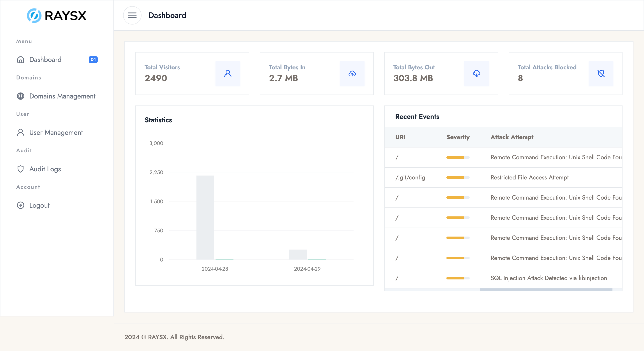Screen dimensions: 644x351
Task: Click the Total Visitors value 2490
Action: coord(156,78)
